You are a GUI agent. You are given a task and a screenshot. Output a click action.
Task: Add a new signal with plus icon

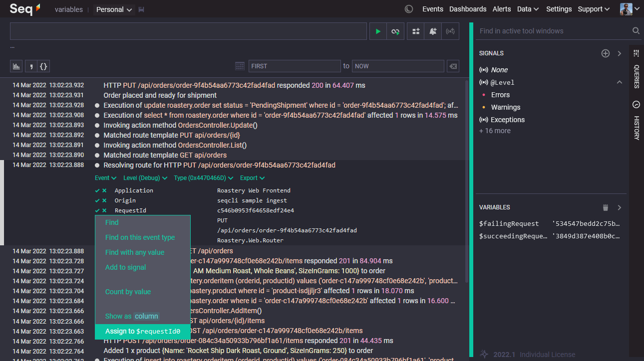[x=605, y=53]
